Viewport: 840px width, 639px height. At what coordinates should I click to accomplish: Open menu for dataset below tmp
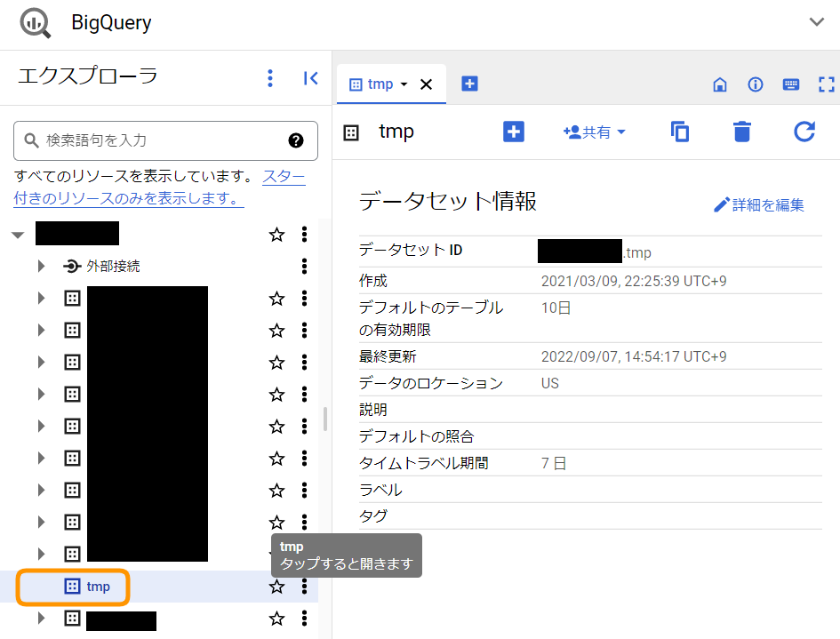tap(304, 618)
